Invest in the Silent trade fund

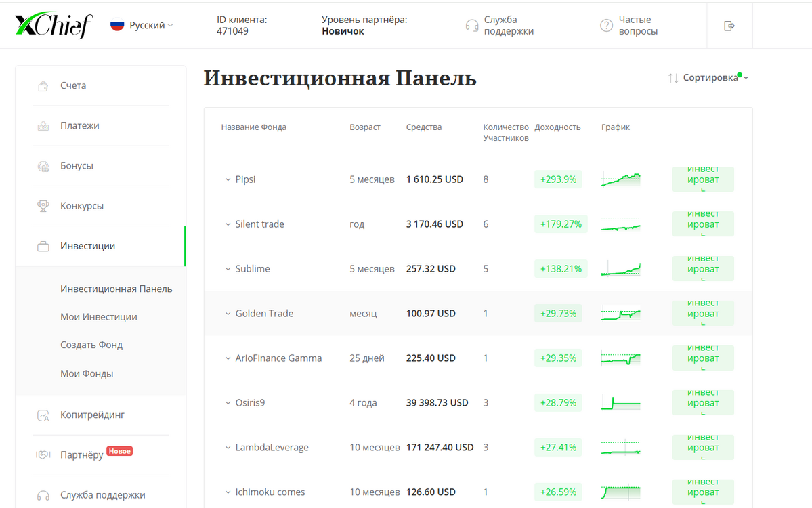703,224
